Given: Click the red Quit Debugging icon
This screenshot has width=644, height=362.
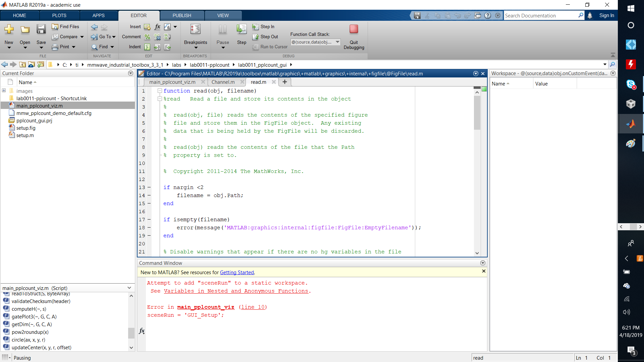Looking at the screenshot, I should pyautogui.click(x=354, y=29).
